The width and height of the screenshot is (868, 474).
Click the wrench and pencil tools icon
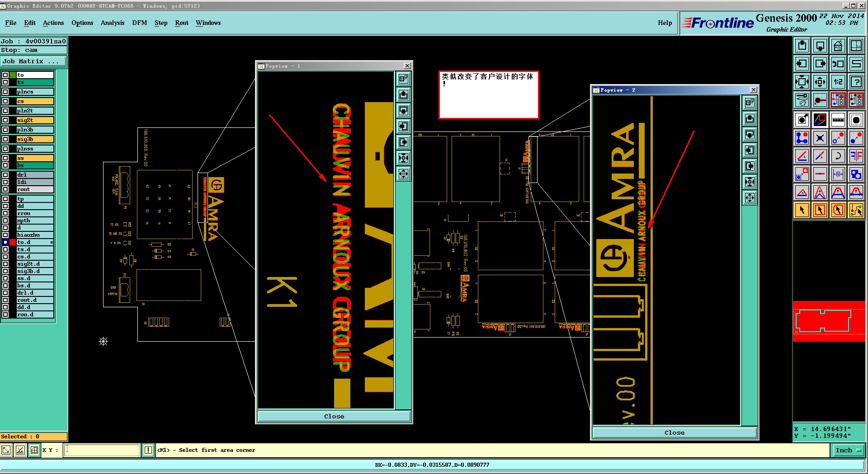802,100
